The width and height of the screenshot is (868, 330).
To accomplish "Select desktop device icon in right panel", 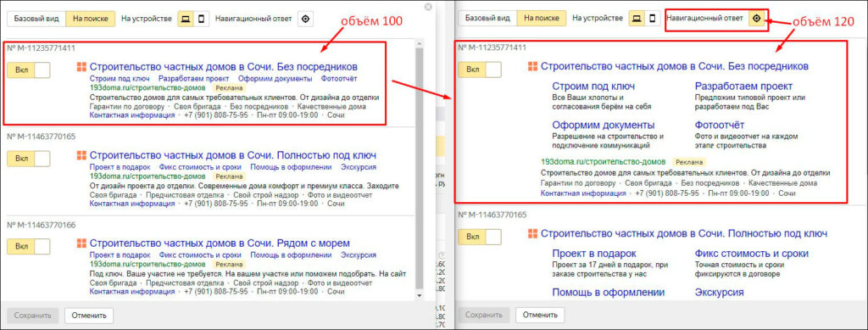I will pyautogui.click(x=637, y=19).
